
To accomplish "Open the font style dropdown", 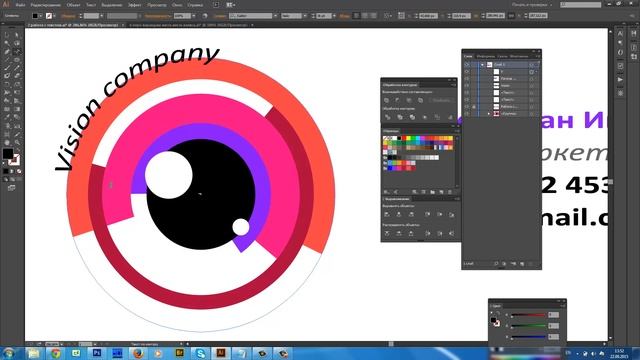I will pyautogui.click(x=305, y=16).
